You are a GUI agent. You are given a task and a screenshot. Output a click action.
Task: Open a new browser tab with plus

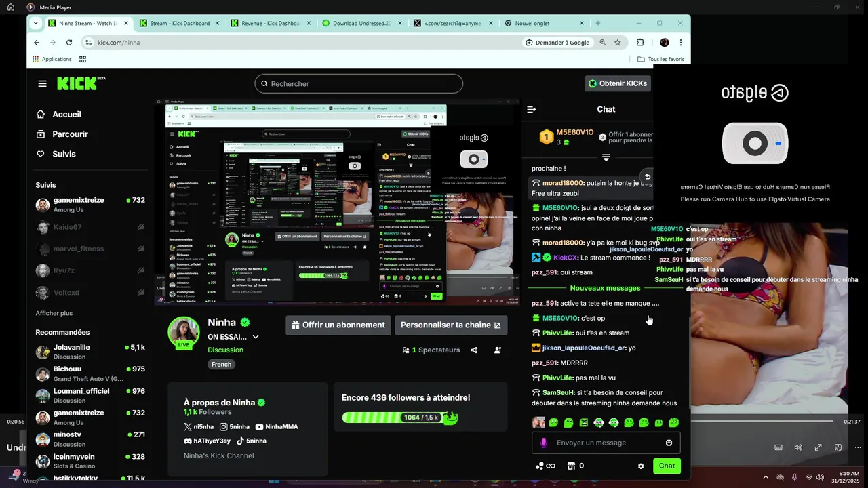pos(597,23)
